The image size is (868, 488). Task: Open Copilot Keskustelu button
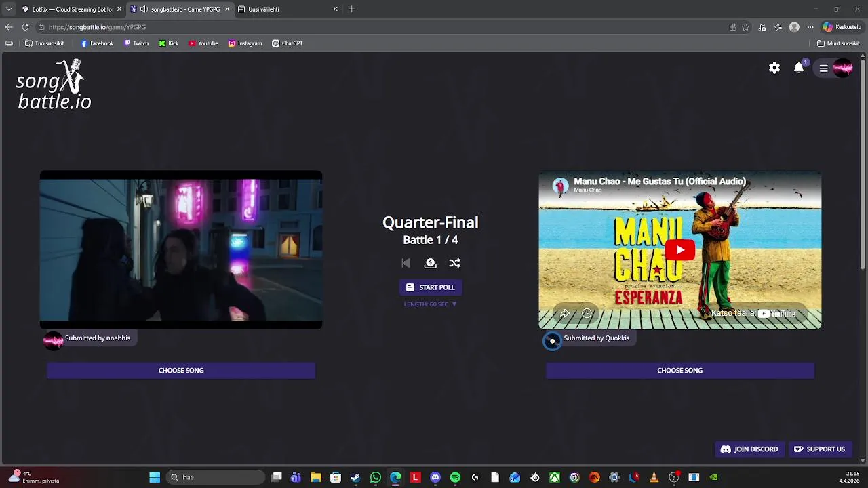842,27
